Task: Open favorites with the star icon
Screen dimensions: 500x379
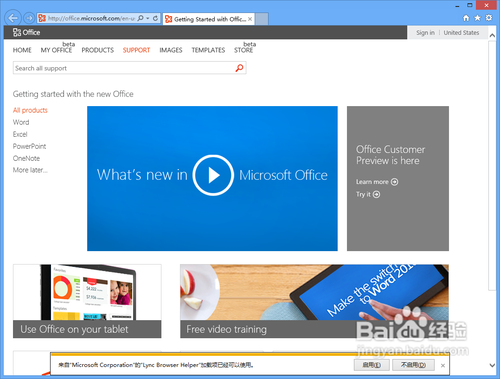Action: click(x=477, y=18)
